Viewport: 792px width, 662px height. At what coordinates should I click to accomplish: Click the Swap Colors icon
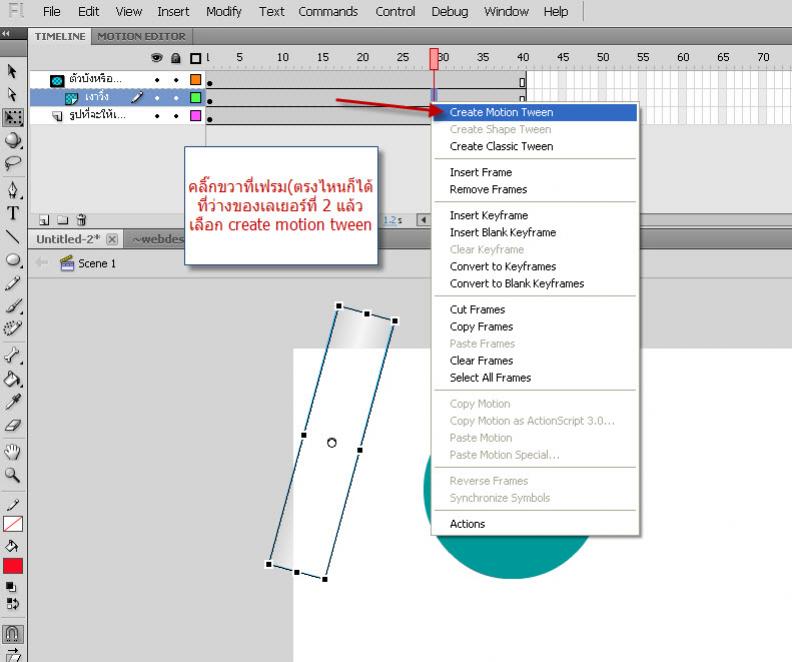pyautogui.click(x=12, y=604)
